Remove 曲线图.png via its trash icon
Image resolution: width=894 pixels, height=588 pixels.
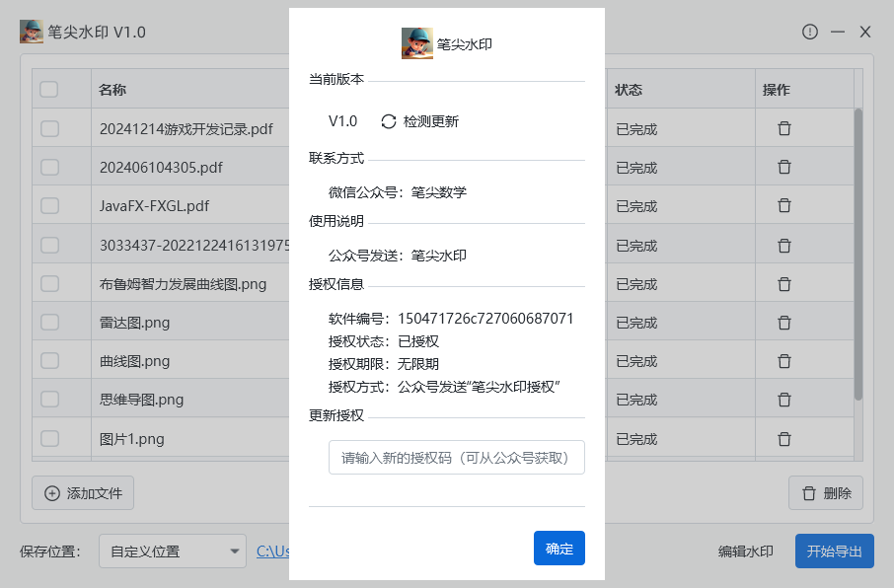784,361
